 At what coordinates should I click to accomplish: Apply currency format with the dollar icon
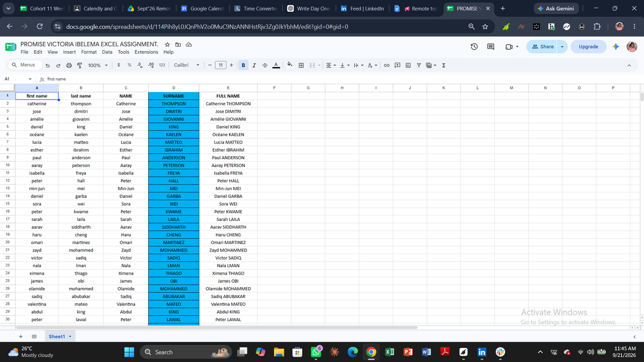click(x=118, y=65)
